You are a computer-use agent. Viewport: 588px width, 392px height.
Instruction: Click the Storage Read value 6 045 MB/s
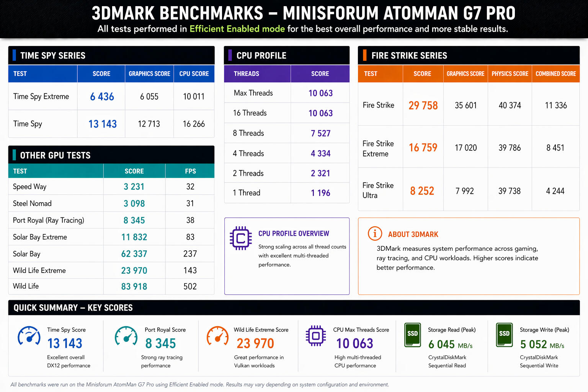(x=450, y=345)
